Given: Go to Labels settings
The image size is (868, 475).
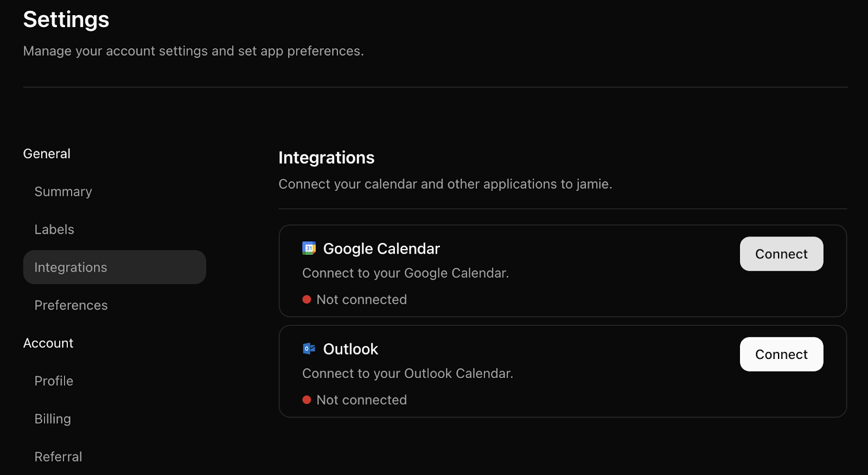Looking at the screenshot, I should point(54,229).
